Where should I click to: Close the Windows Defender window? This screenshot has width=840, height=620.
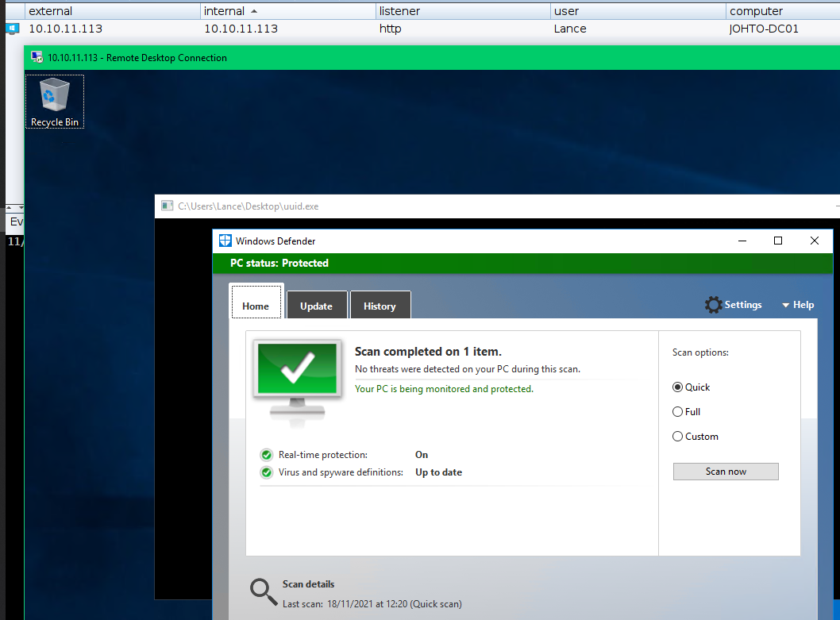coord(815,241)
